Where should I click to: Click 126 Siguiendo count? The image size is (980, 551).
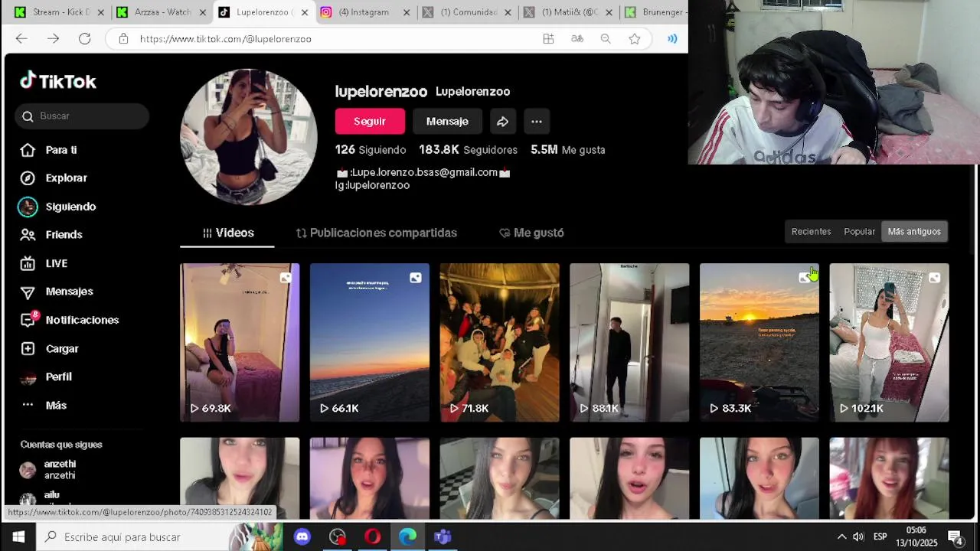pos(371,150)
